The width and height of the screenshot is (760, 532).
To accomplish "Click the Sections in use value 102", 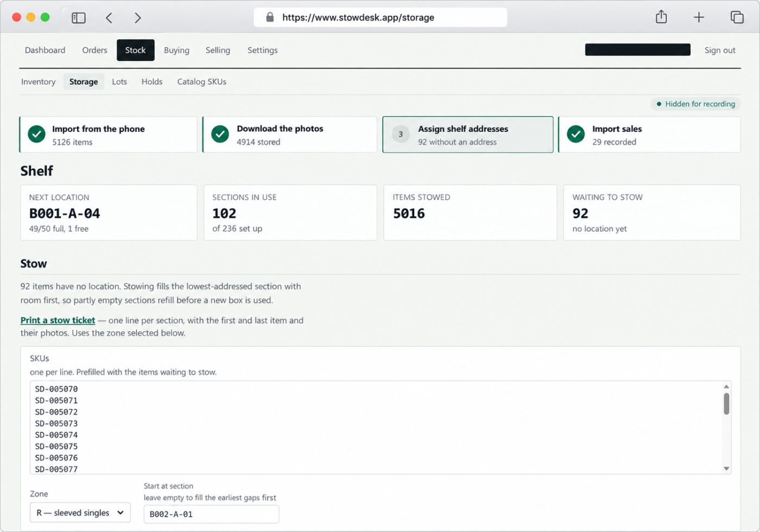I will tap(224, 213).
